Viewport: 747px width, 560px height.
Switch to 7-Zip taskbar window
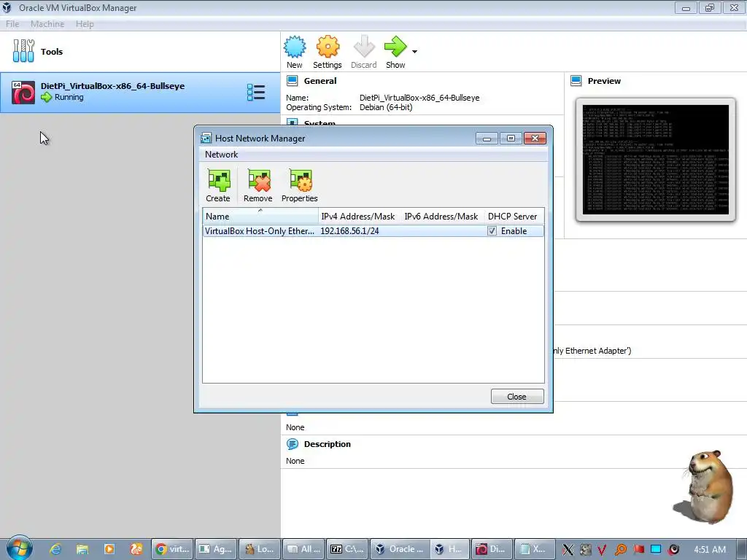[347, 549]
